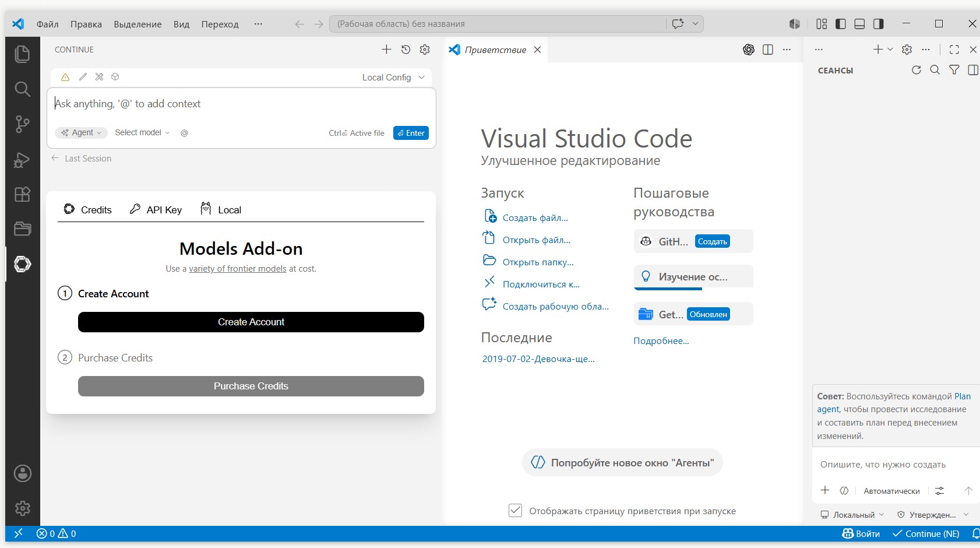Image resolution: width=980 pixels, height=548 pixels.
Task: Open the Search view in activity bar
Action: (x=22, y=89)
